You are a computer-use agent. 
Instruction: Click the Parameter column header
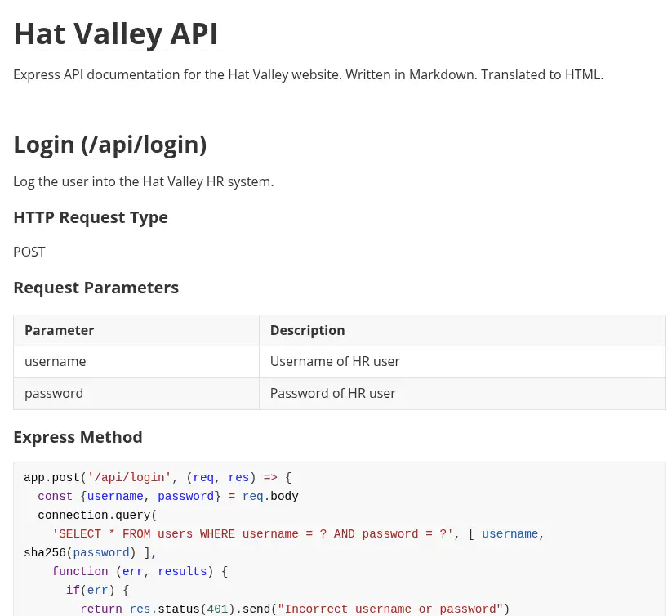point(59,330)
